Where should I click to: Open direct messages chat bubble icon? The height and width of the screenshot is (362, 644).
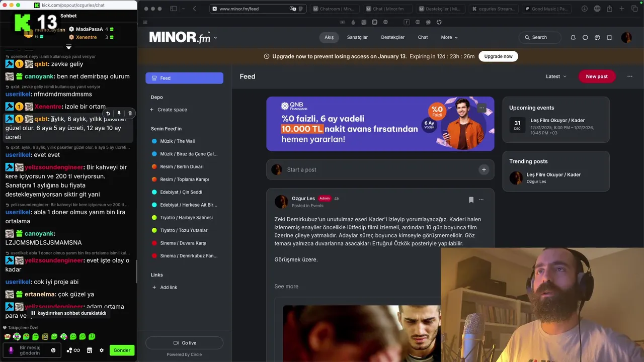coord(585,37)
